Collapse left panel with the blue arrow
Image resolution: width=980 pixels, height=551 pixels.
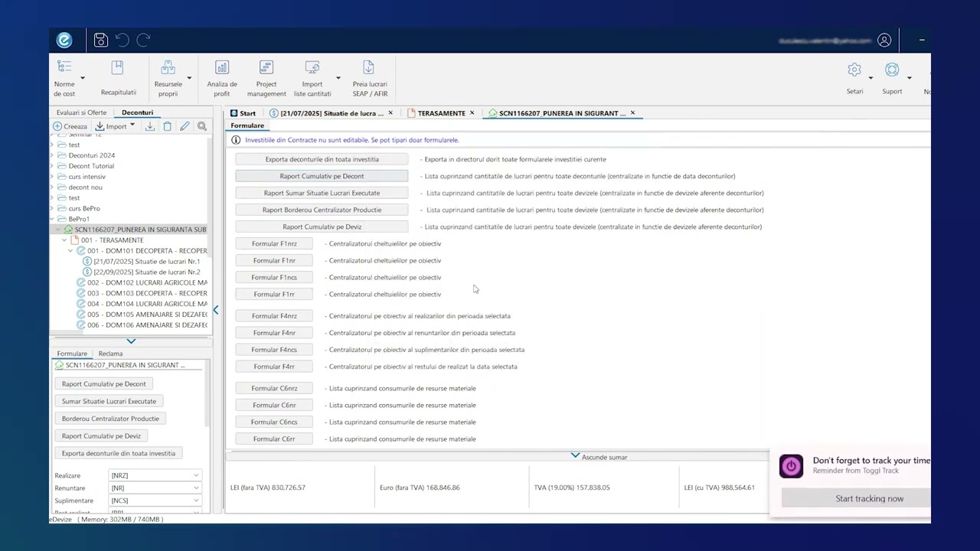216,310
